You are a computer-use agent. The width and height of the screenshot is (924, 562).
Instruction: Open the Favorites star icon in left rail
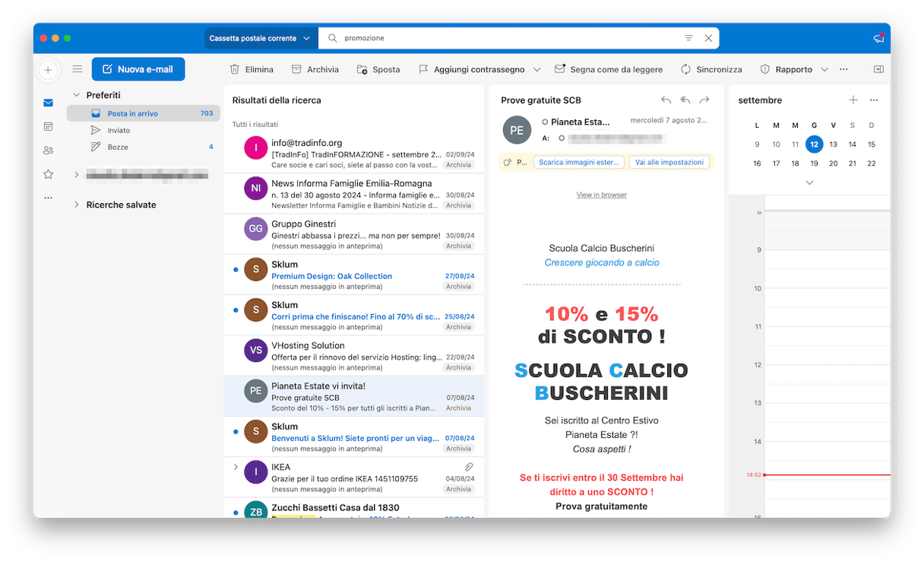[49, 174]
